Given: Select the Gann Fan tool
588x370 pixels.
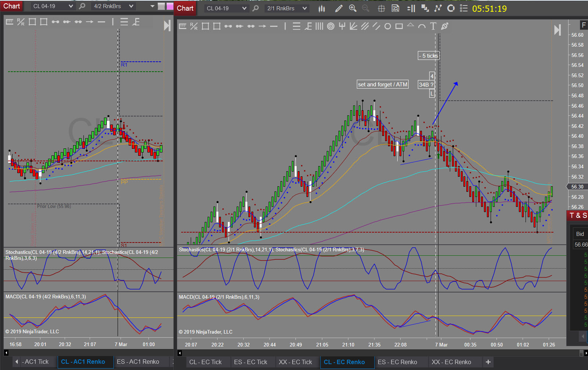Looking at the screenshot, I should coord(354,26).
